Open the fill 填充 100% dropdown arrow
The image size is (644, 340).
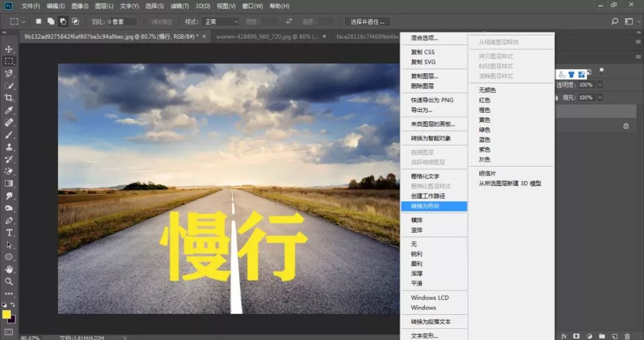(600, 98)
